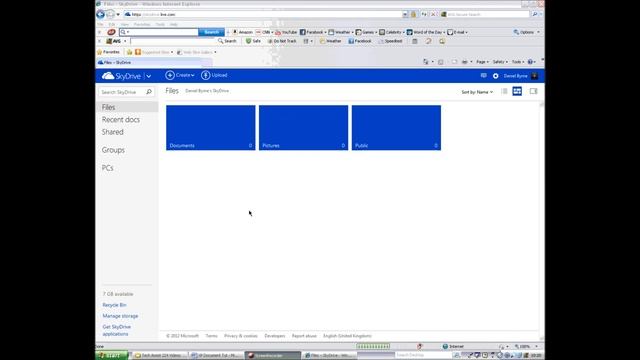Image resolution: width=640 pixels, height=360 pixels.
Task: Click English (United Kingdom) language link
Action: 347,336
